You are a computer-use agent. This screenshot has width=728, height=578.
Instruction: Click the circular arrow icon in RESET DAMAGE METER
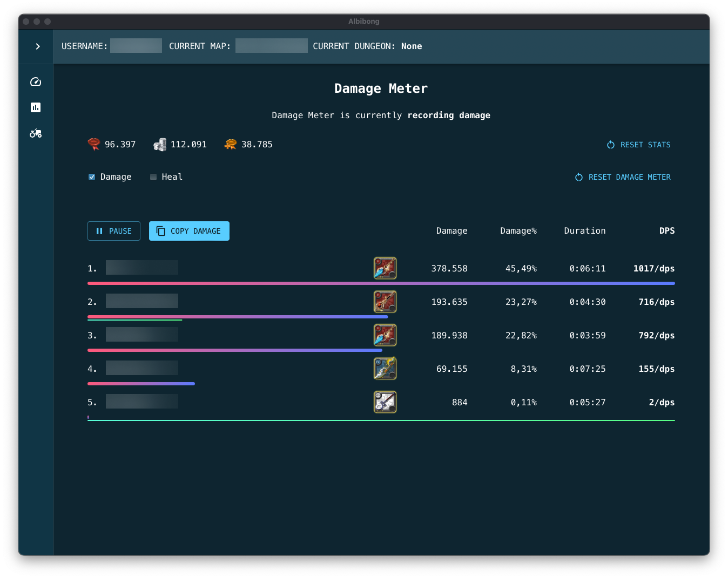pos(579,177)
